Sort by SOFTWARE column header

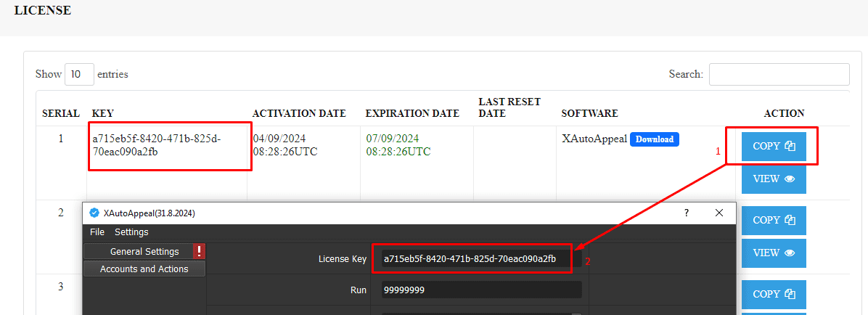(x=589, y=113)
